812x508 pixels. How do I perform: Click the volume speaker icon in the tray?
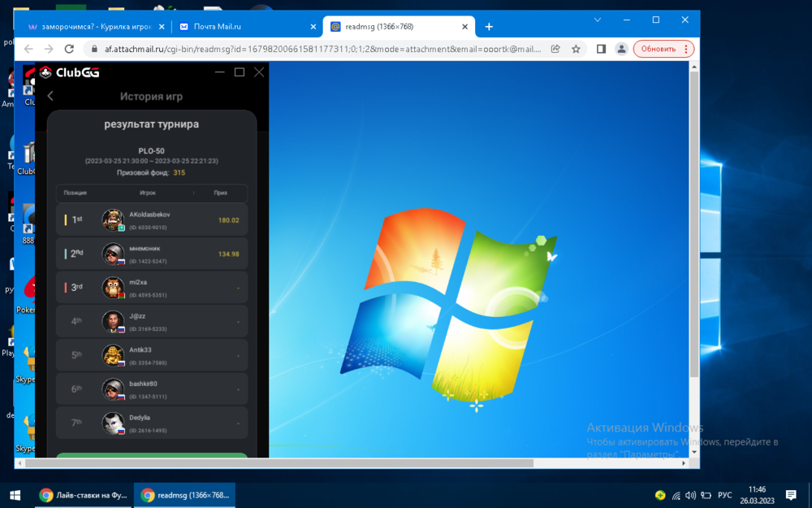690,495
